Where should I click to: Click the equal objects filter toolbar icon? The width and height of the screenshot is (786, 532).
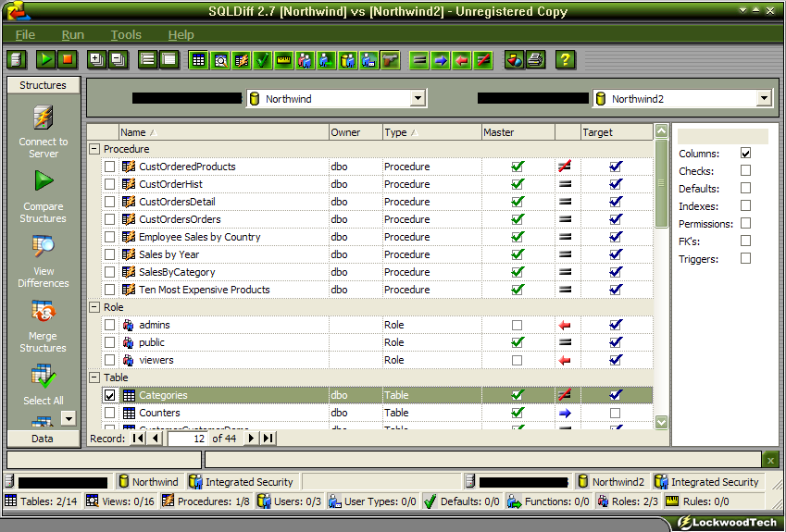419,59
